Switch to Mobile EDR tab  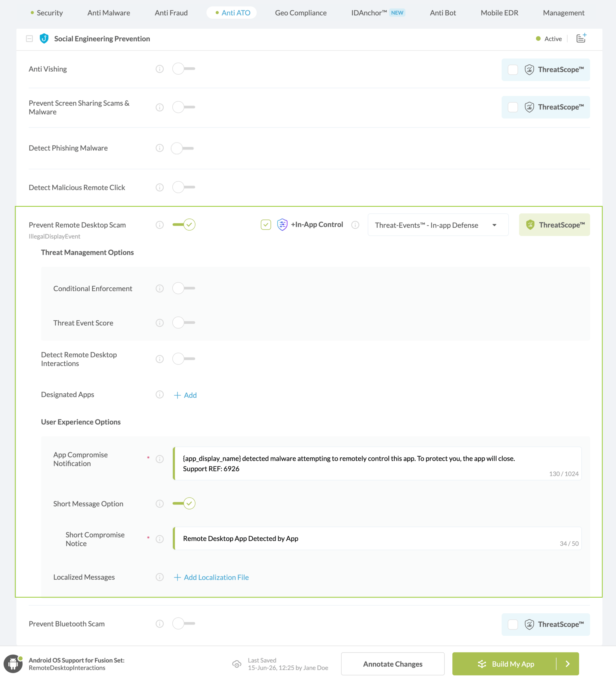(x=499, y=13)
